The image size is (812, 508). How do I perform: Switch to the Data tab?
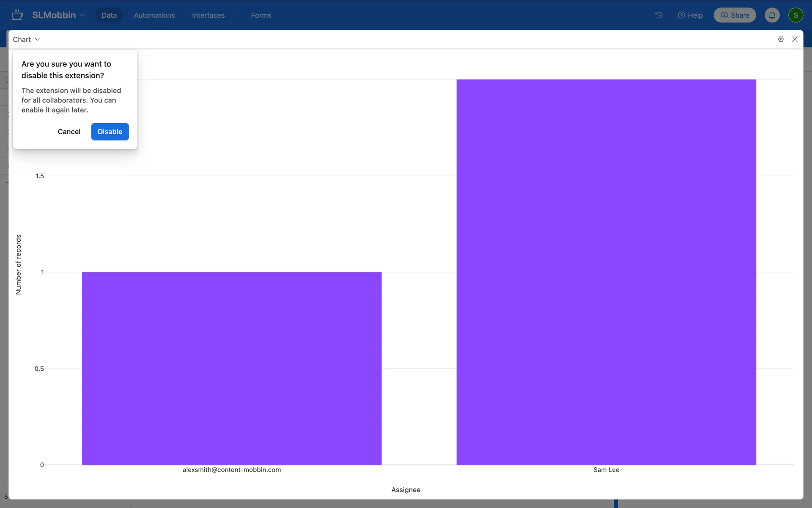point(109,15)
